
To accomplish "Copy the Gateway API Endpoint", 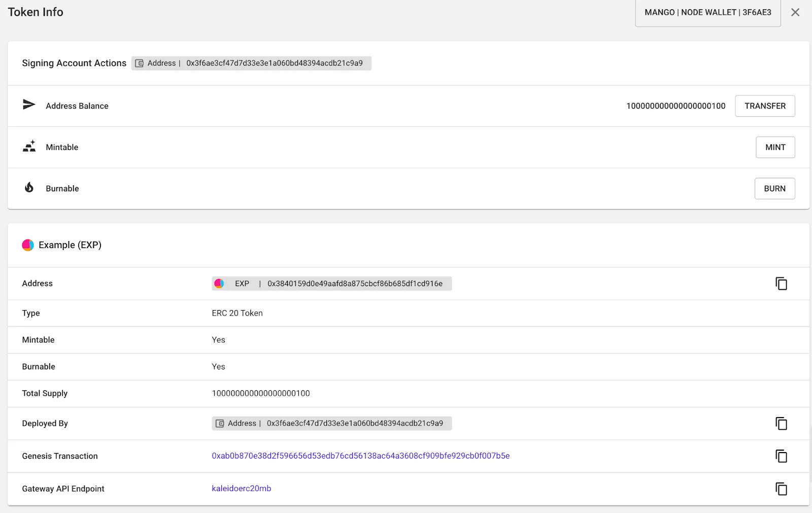I will click(x=782, y=489).
